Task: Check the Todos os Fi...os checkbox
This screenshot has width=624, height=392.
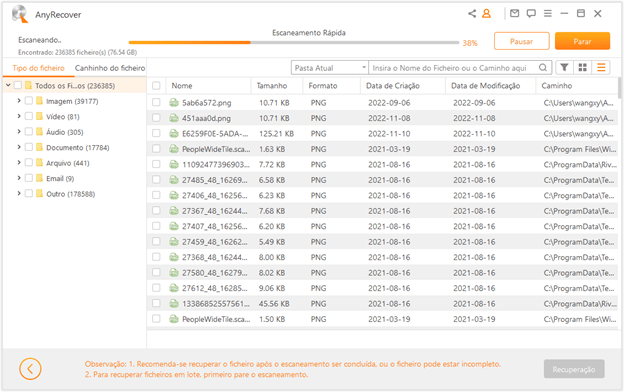Action: [x=18, y=85]
